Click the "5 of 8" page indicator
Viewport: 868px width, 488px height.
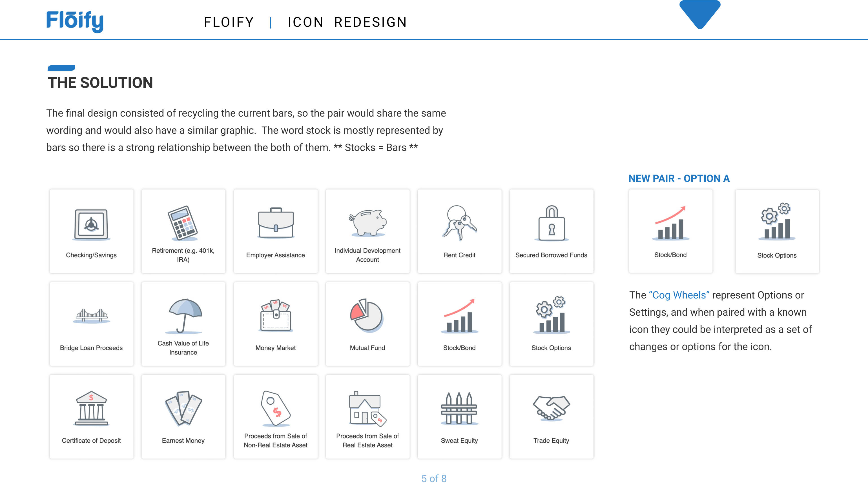[434, 478]
